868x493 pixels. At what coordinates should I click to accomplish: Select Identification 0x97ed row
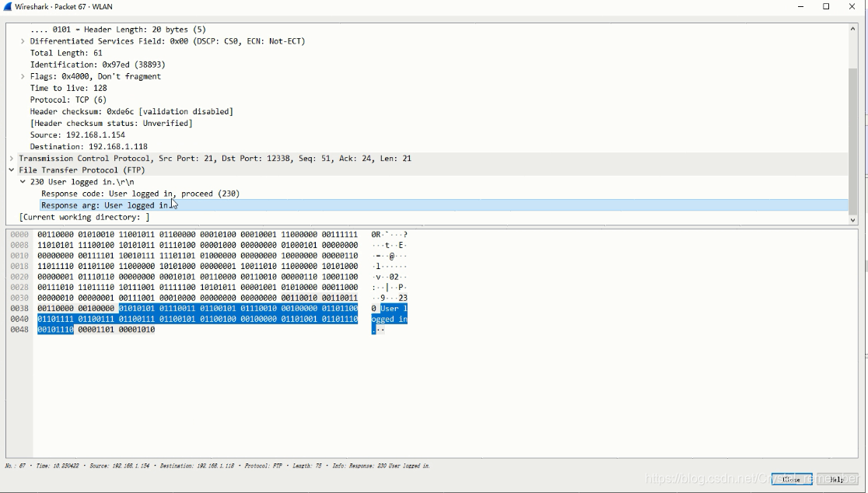(97, 65)
